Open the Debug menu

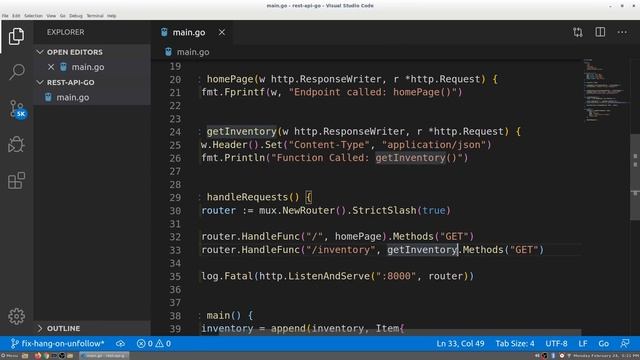coord(76,16)
